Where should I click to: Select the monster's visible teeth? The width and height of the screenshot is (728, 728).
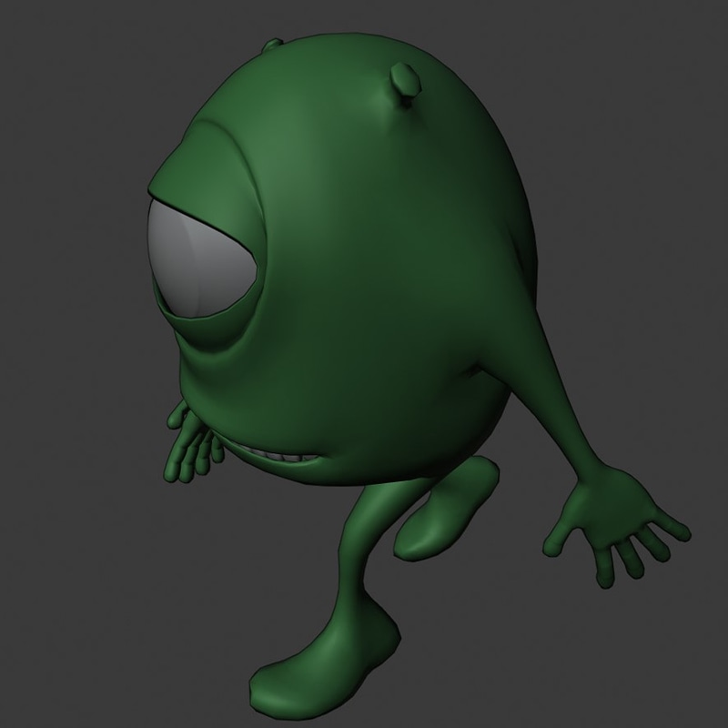point(282,454)
